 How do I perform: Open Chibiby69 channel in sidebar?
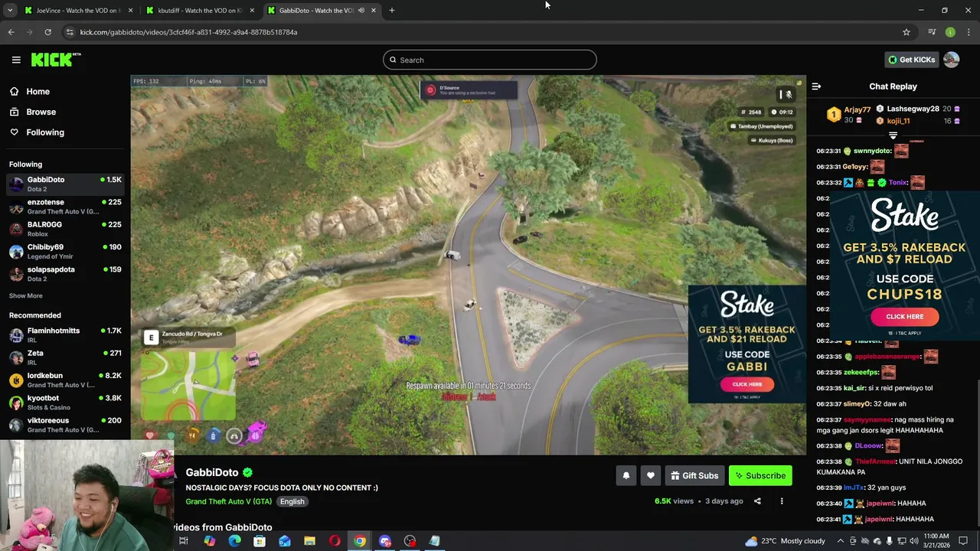click(65, 251)
